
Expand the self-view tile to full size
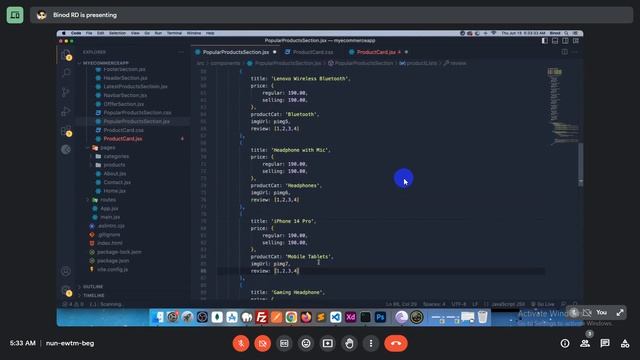620,313
